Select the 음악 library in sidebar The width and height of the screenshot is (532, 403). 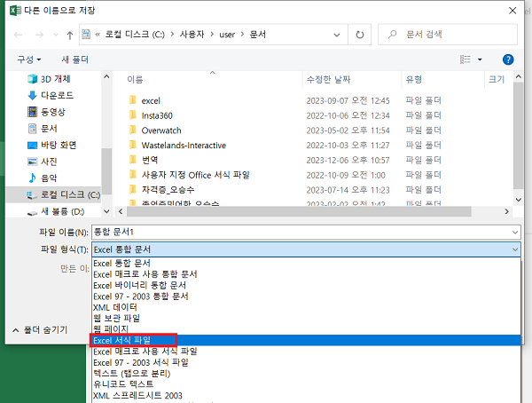pos(49,178)
